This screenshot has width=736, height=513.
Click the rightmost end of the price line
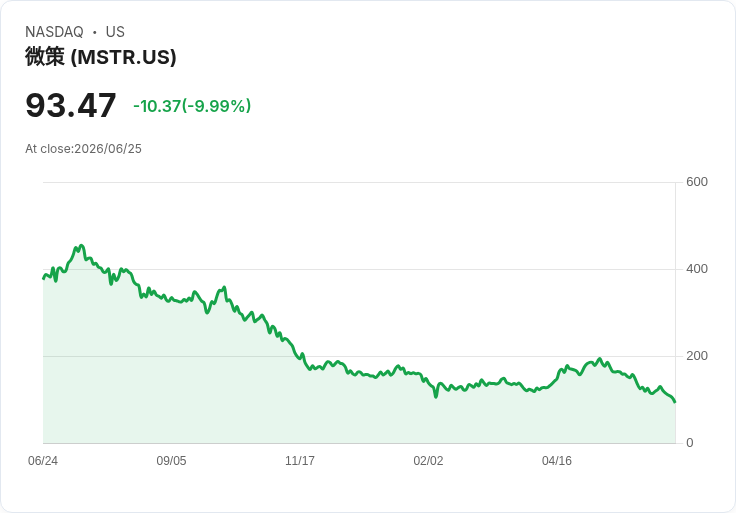point(675,402)
